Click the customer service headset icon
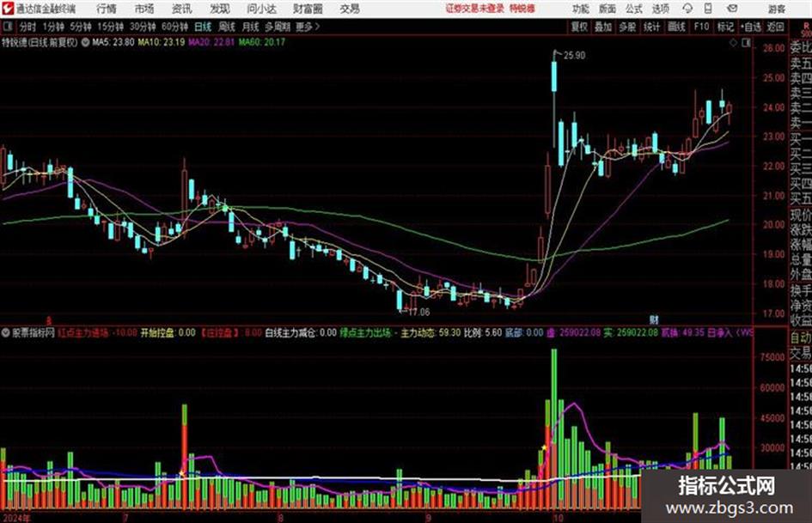Image resolution: width=812 pixels, height=523 pixels. coord(687,9)
